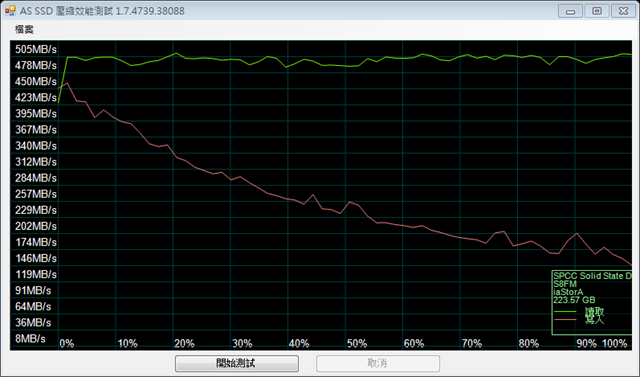The width and height of the screenshot is (640, 377).
Task: Click the 0% x-axis label
Action: click(x=67, y=344)
